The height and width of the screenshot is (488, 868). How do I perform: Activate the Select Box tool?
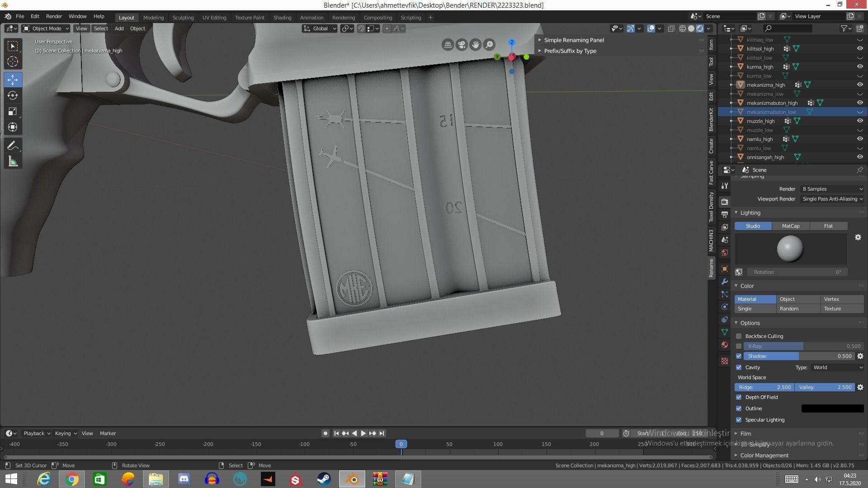click(13, 46)
